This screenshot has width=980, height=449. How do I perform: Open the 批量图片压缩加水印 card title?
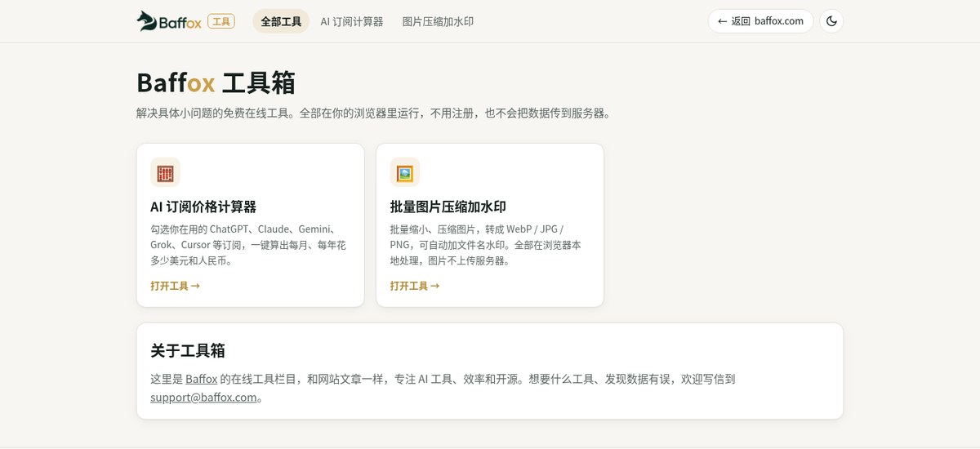[448, 207]
